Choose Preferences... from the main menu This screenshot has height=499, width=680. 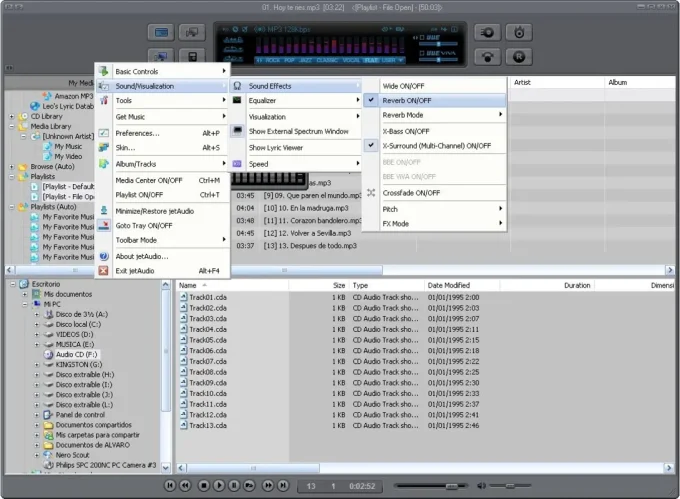[x=137, y=133]
